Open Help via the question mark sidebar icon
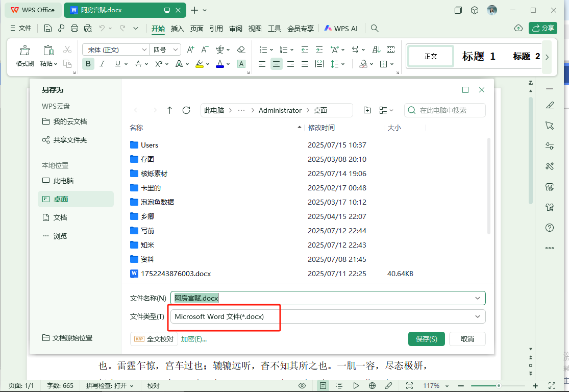 coord(549,228)
